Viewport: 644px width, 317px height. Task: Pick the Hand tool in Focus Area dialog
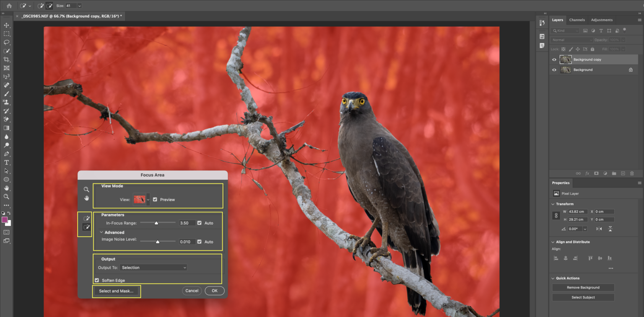click(x=86, y=198)
